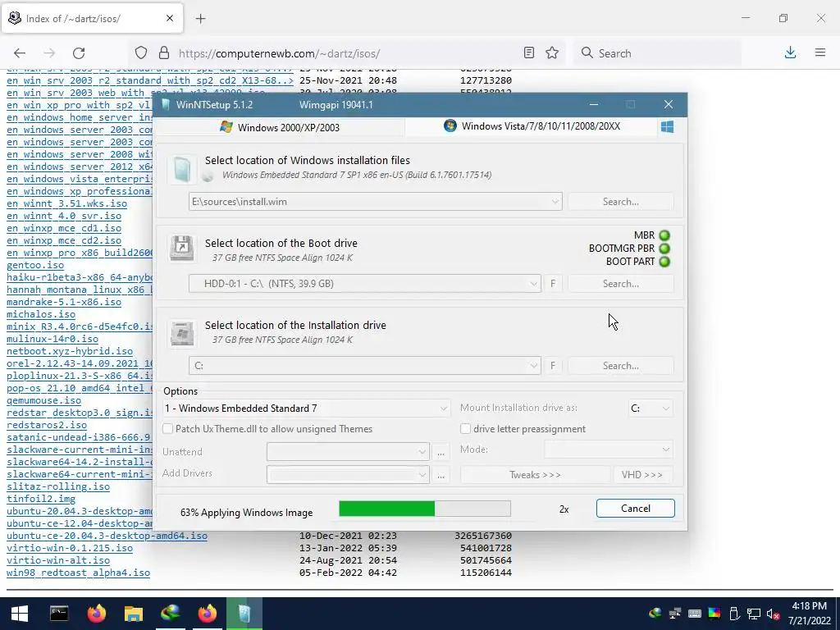Image resolution: width=840 pixels, height=630 pixels.
Task: Open the virtio-win-0.1.215.iso link
Action: (x=70, y=548)
